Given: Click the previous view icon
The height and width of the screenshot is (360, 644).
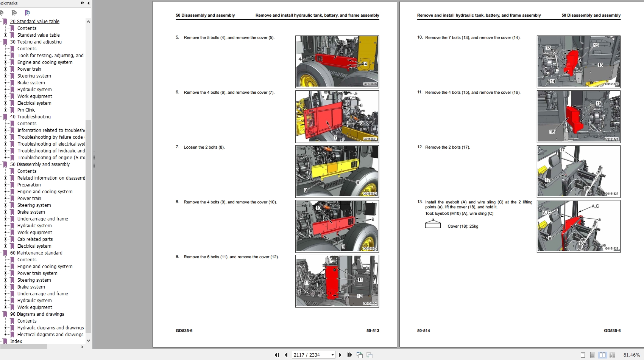Looking at the screenshot, I should pyautogui.click(x=360, y=355).
